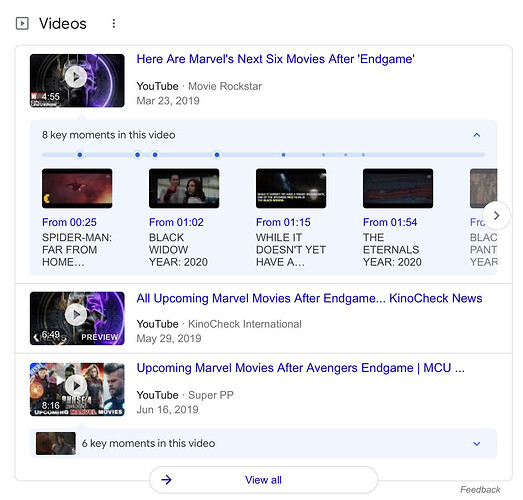This screenshot has height=500, width=523.
Task: Play the KinoCheck 6:49 preview thumbnail
Action: coord(77,318)
